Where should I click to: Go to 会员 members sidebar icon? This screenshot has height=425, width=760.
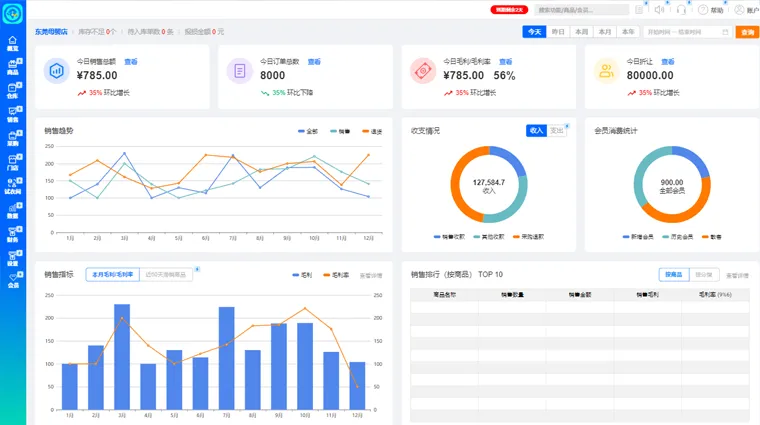(x=13, y=282)
